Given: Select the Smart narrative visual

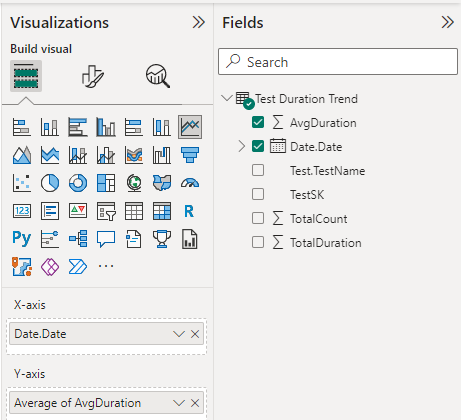Looking at the screenshot, I should click(134, 239).
